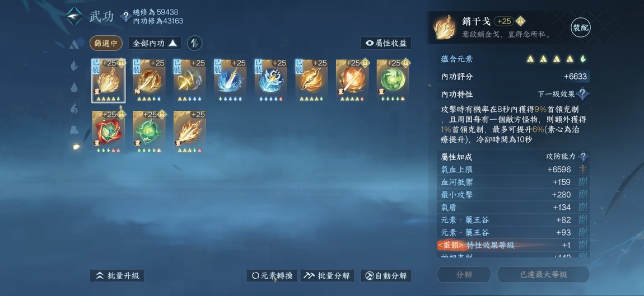Open the help icon beside 總修為
Viewport: 644px width, 296px height.
(x=125, y=16)
